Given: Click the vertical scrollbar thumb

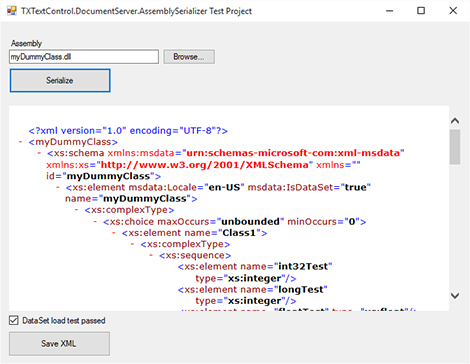Looking at the screenshot, I should click(455, 147).
